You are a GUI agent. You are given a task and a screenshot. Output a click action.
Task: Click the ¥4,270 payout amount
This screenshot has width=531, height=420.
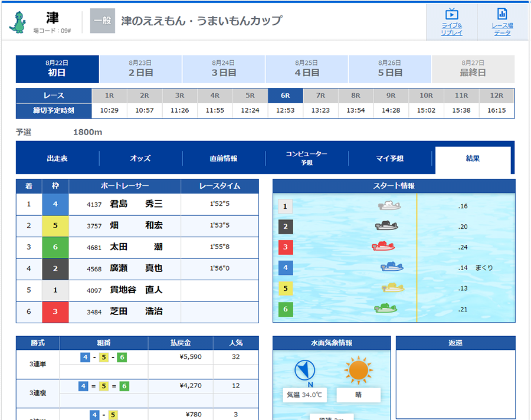(191, 386)
